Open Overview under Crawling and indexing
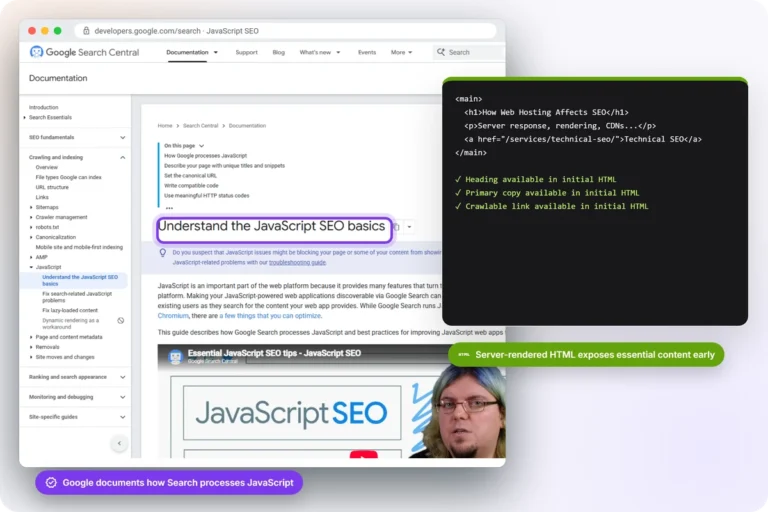This screenshot has width=768, height=512. coord(47,167)
